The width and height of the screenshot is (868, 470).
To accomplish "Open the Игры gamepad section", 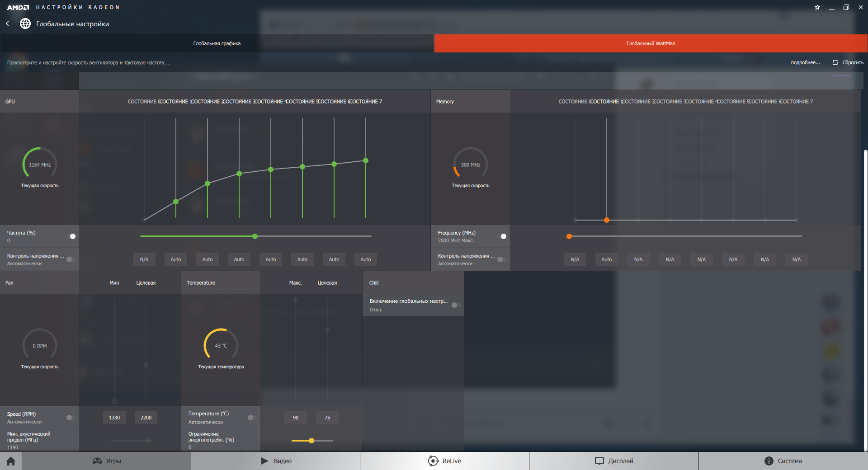I will tap(107, 461).
